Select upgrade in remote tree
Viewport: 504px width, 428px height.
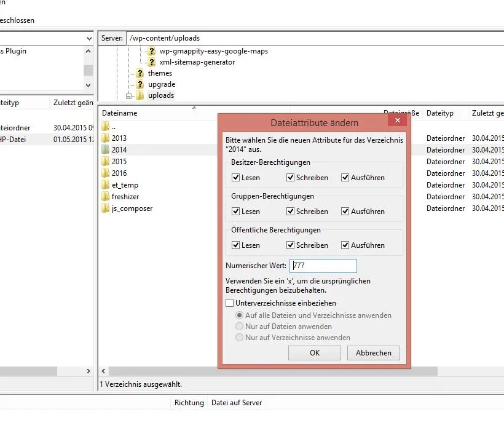tap(162, 84)
